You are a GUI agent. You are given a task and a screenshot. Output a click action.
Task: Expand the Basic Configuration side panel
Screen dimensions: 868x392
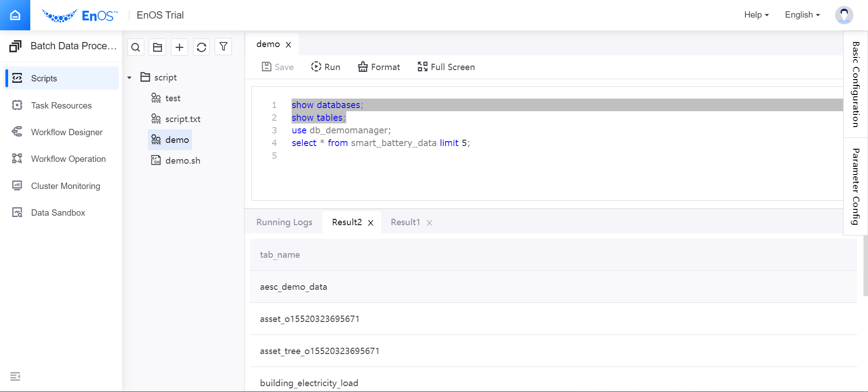pos(855,85)
